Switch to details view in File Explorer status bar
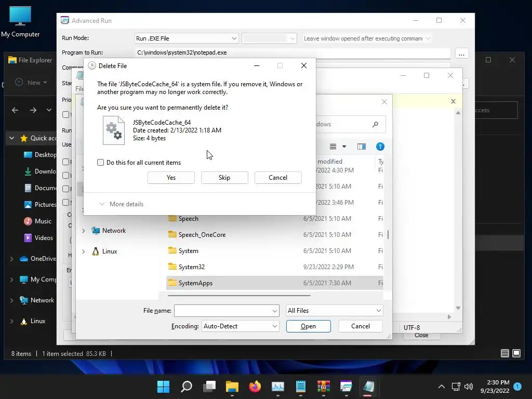Image resolution: width=532 pixels, height=399 pixels. coord(505,353)
